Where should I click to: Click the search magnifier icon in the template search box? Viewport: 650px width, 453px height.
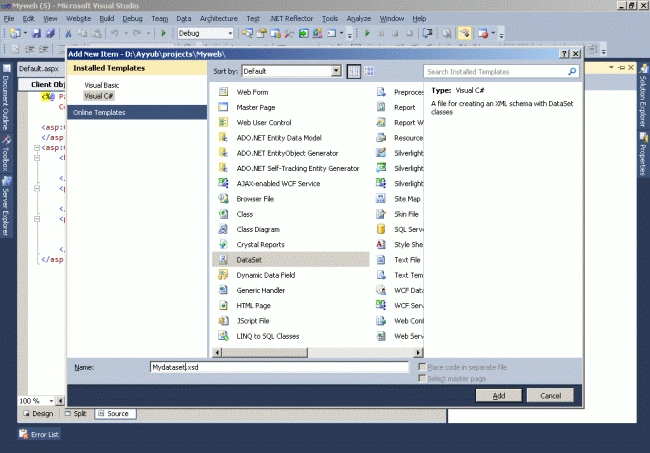[x=572, y=71]
